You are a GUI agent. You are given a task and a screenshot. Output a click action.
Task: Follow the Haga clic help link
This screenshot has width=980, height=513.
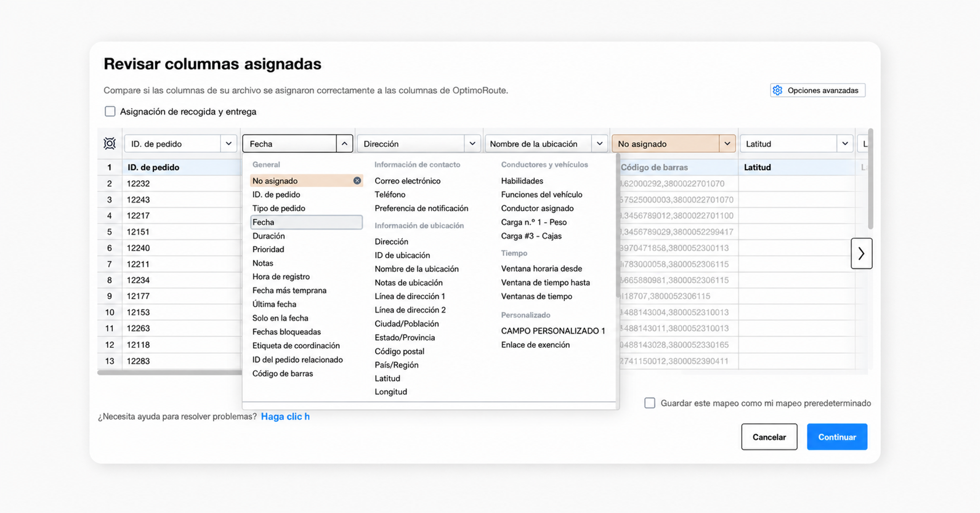285,417
